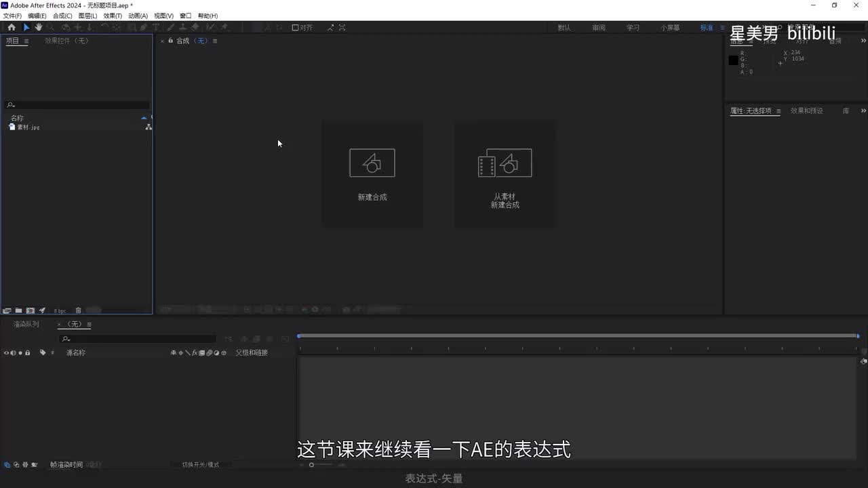The height and width of the screenshot is (488, 868).
Task: Switch to the 默认 workspace
Action: 564,28
